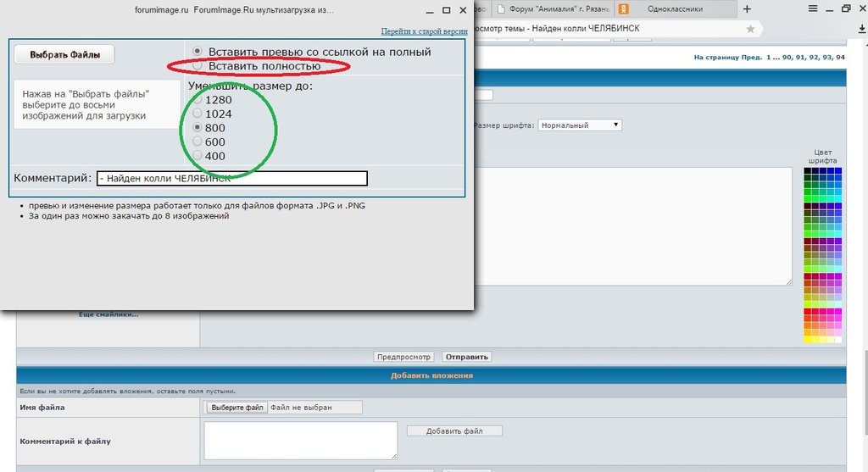Click the 'Уменьшить размер до:' label
Viewport: 868px width, 472px height.
(250, 86)
